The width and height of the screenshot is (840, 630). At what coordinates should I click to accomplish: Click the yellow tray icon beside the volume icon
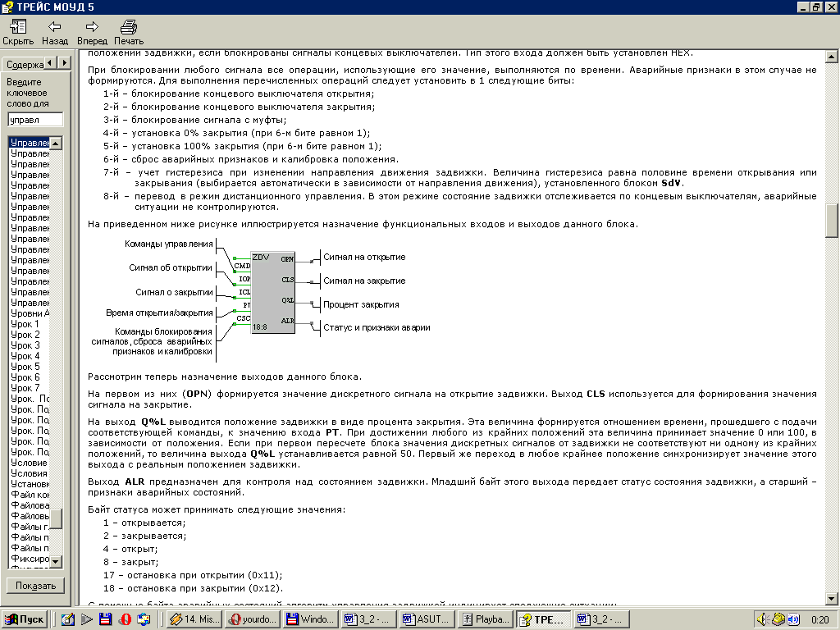[x=778, y=620]
